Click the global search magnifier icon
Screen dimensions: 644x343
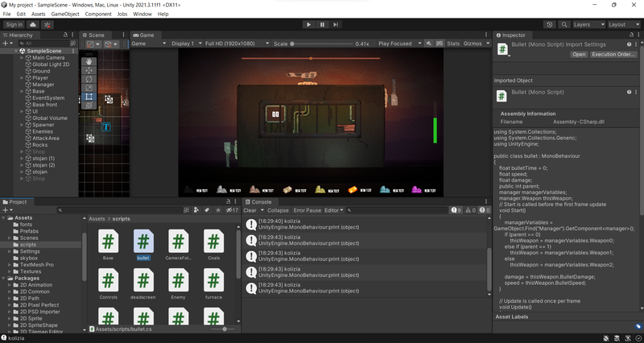pyautogui.click(x=564, y=25)
